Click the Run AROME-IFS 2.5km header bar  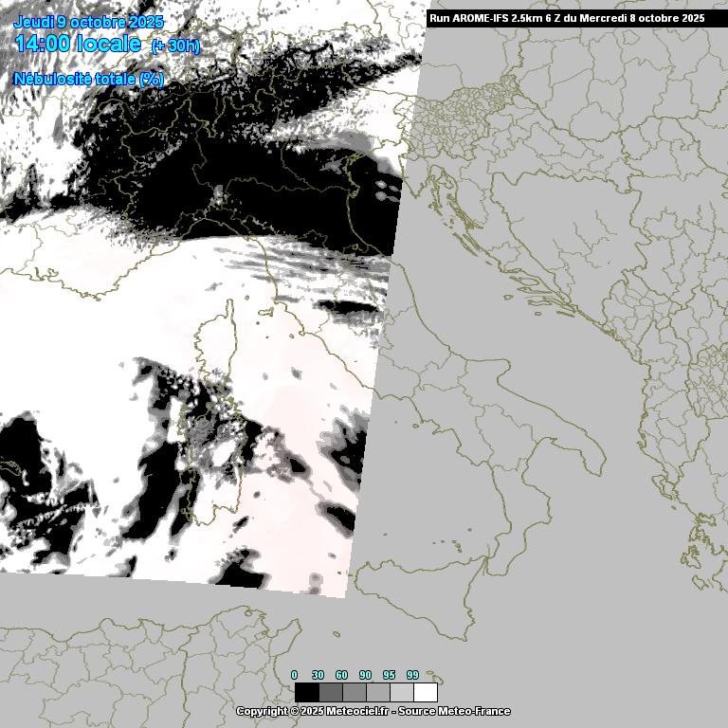(567, 18)
